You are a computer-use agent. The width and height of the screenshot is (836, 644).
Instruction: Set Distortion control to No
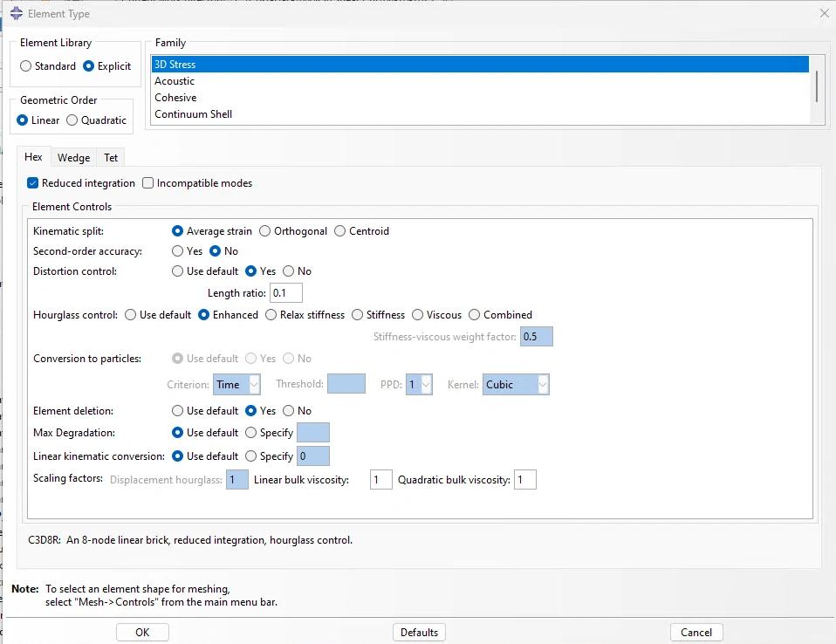(x=289, y=271)
